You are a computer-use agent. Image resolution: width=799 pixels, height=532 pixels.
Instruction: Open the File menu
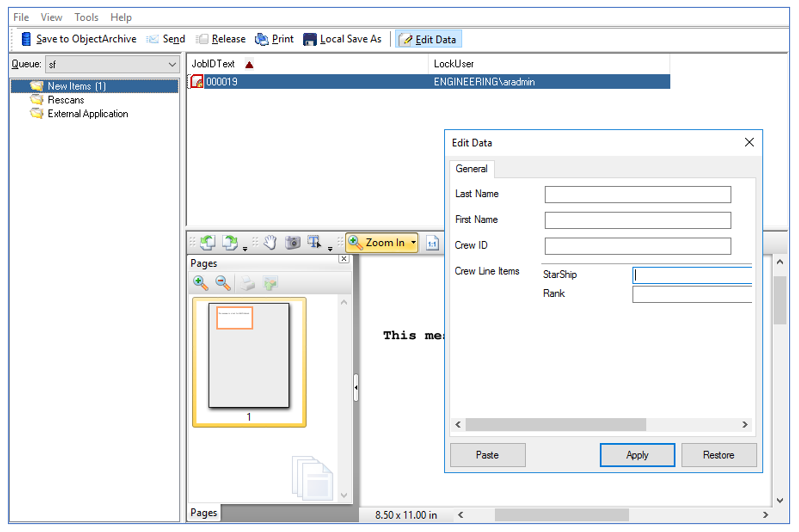pos(21,17)
